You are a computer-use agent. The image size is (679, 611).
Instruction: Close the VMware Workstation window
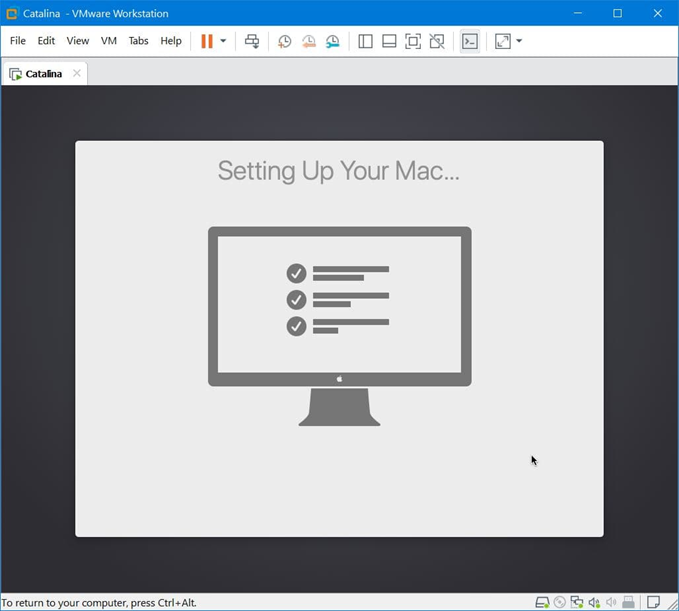[x=658, y=13]
